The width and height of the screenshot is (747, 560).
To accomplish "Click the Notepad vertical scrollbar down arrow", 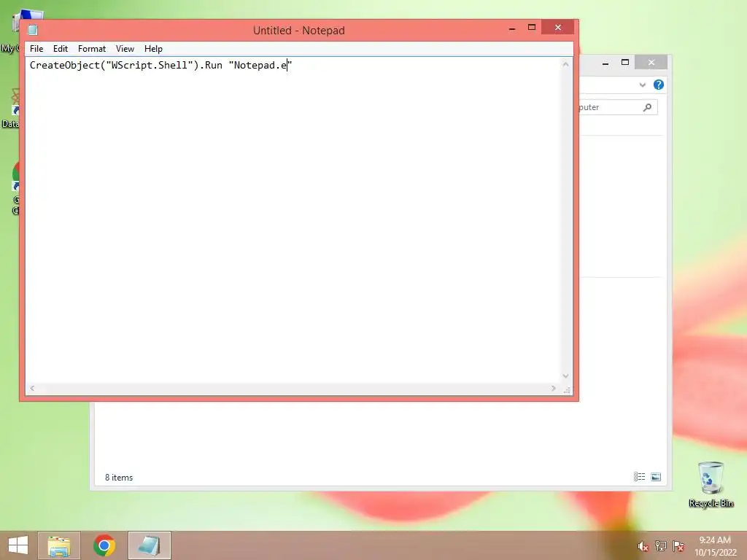I will 565,376.
